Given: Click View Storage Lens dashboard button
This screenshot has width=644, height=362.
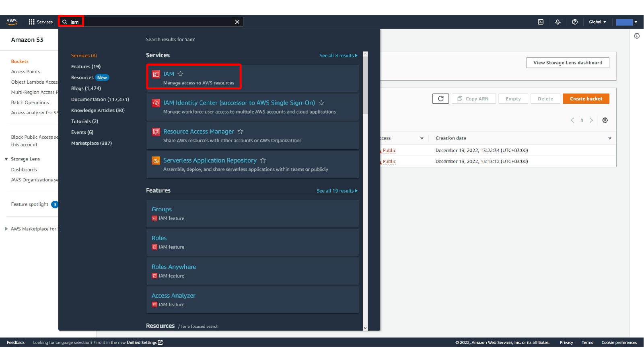Looking at the screenshot, I should (x=568, y=63).
